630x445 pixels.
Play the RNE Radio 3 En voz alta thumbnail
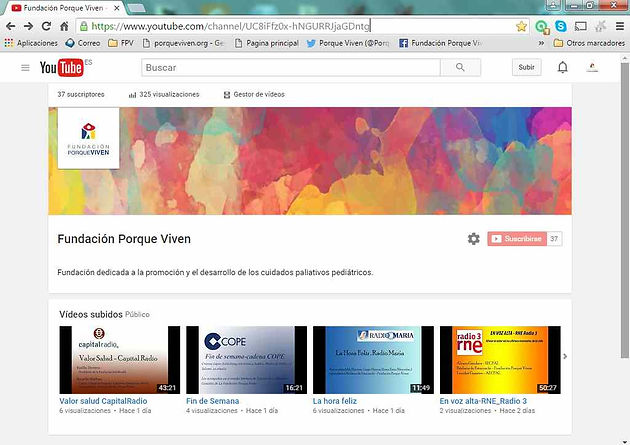(x=500, y=360)
